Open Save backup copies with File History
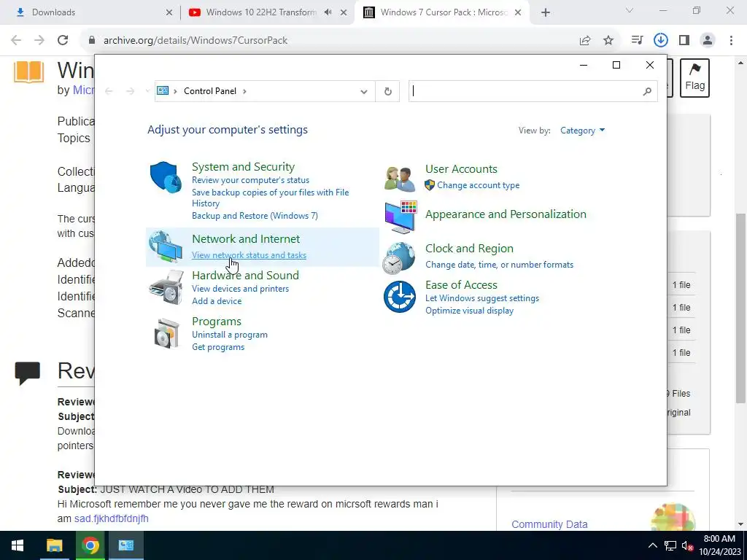This screenshot has height=560, width=747. click(x=270, y=198)
